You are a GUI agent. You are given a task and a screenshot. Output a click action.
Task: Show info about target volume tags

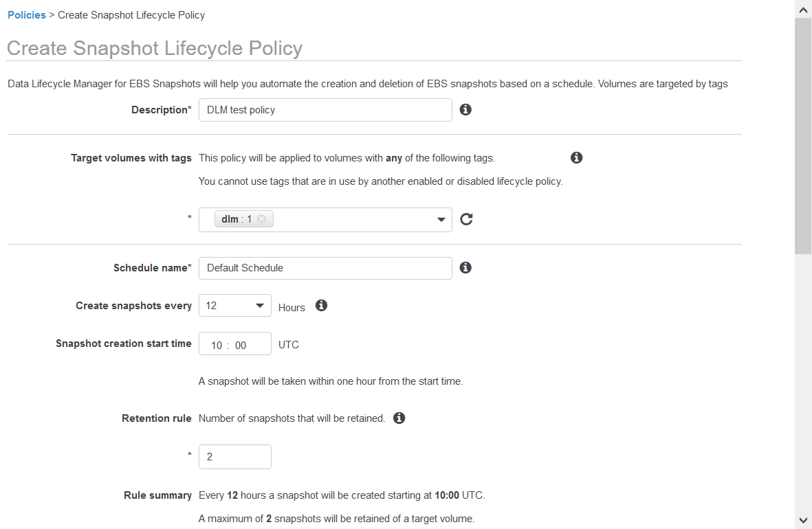[x=576, y=158]
